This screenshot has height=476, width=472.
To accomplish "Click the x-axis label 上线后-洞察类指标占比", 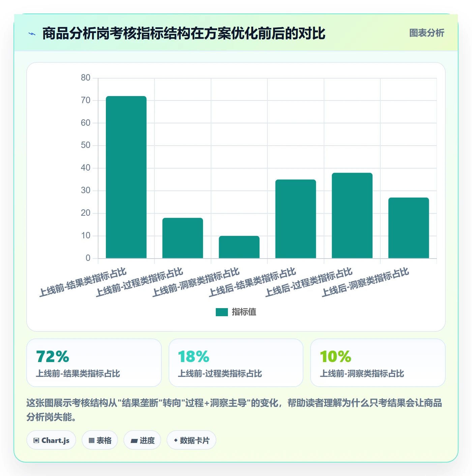I will pyautogui.click(x=365, y=282).
